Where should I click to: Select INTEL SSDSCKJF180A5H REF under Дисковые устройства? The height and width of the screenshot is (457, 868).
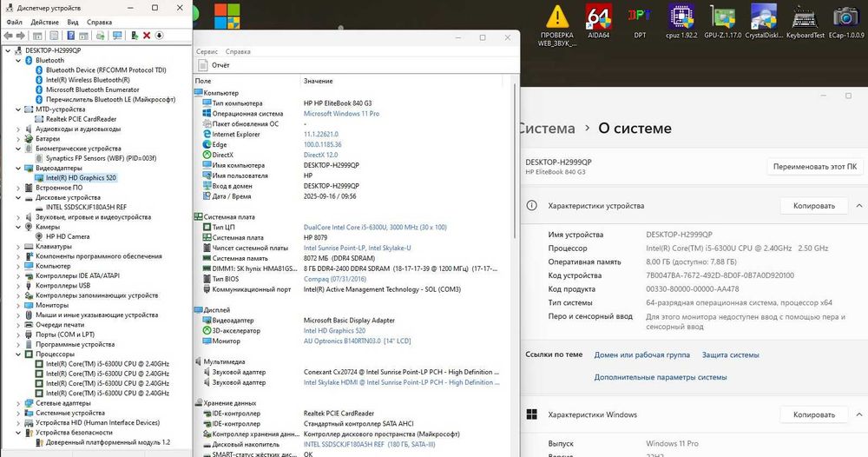point(86,207)
